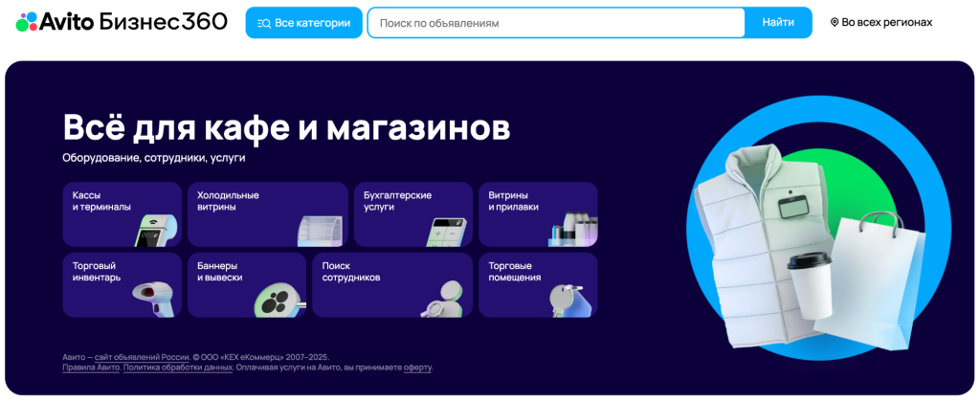
Task: Open the Витрины и прилавки category card
Action: (x=538, y=214)
